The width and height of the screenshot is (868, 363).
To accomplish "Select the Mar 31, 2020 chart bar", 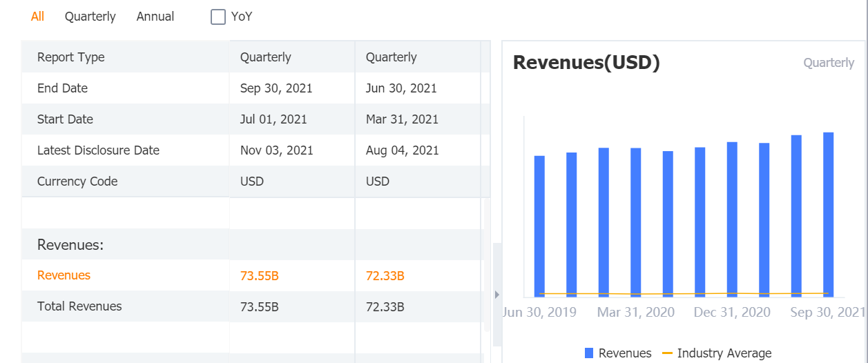I will [636, 222].
